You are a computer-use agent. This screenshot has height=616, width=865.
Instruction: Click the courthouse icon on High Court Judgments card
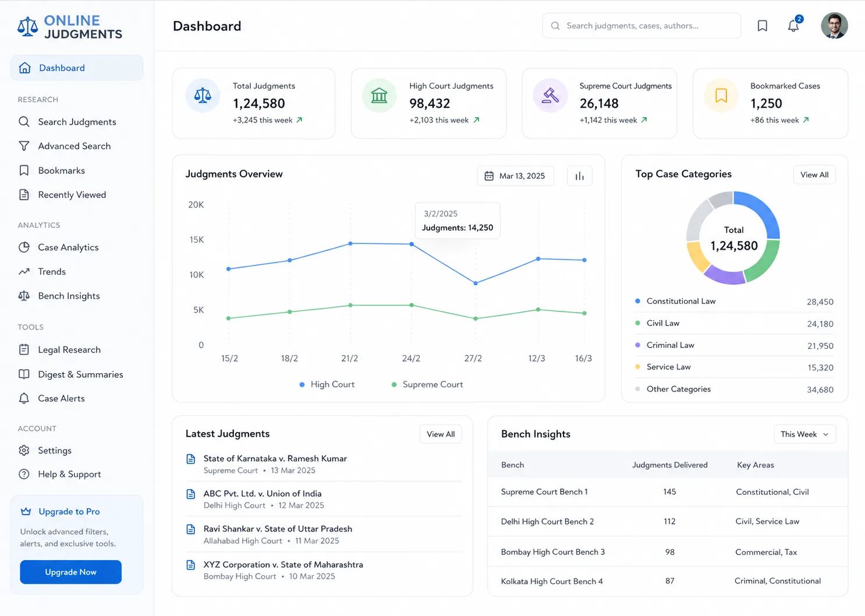[x=380, y=95]
